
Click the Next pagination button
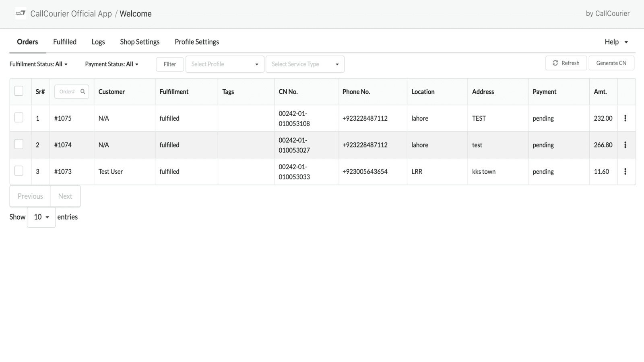(65, 196)
